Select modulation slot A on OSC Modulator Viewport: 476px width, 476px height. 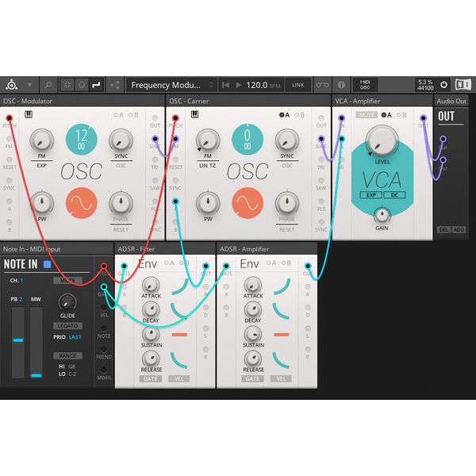point(119,115)
